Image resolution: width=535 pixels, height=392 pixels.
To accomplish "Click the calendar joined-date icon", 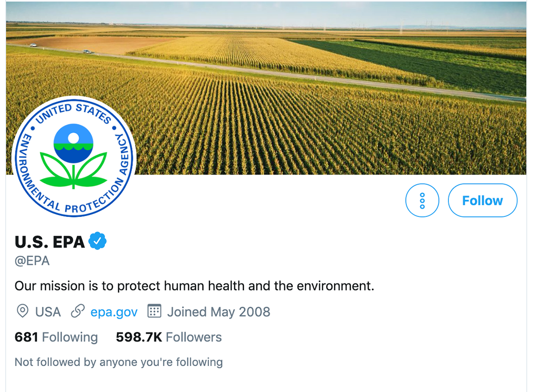I will pos(154,311).
